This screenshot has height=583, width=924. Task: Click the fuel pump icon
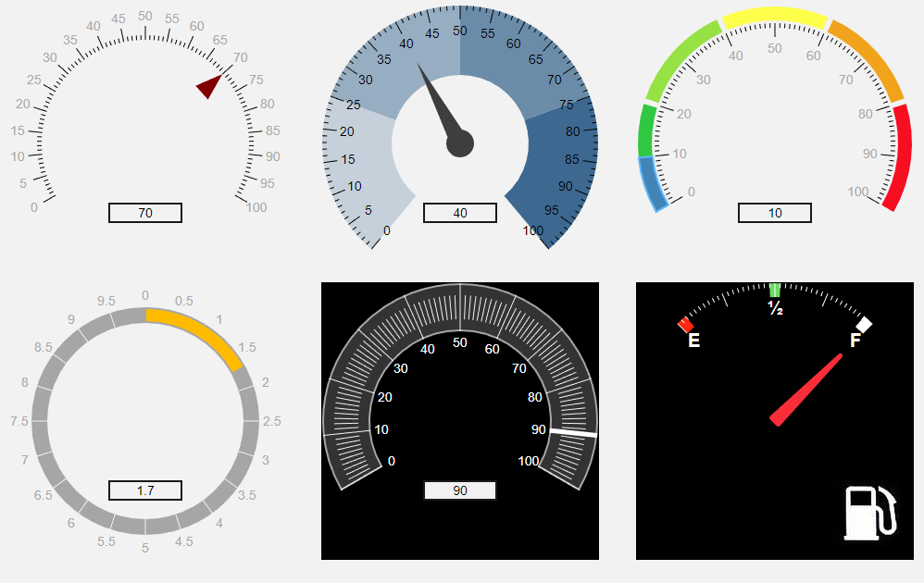pyautogui.click(x=870, y=513)
